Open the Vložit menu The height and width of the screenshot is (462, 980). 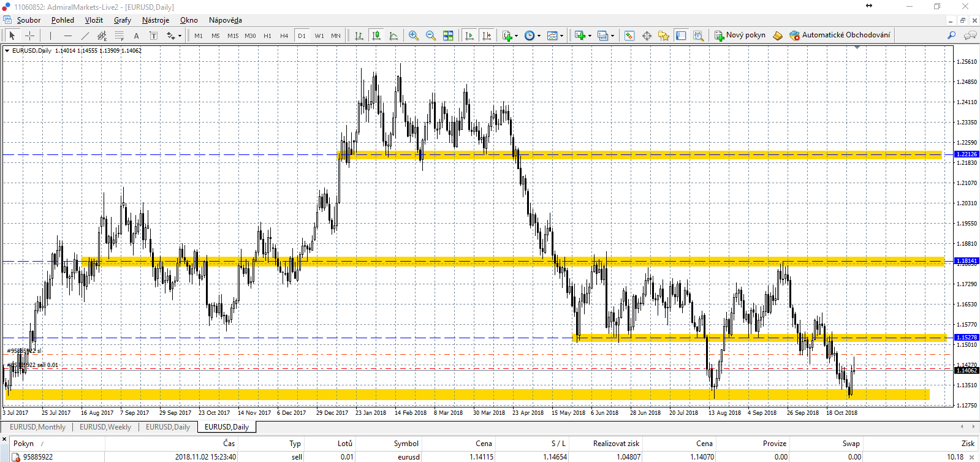pos(94,20)
